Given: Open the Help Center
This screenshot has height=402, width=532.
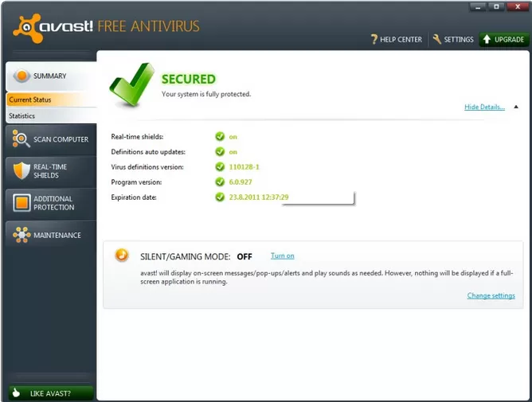Looking at the screenshot, I should pos(397,39).
